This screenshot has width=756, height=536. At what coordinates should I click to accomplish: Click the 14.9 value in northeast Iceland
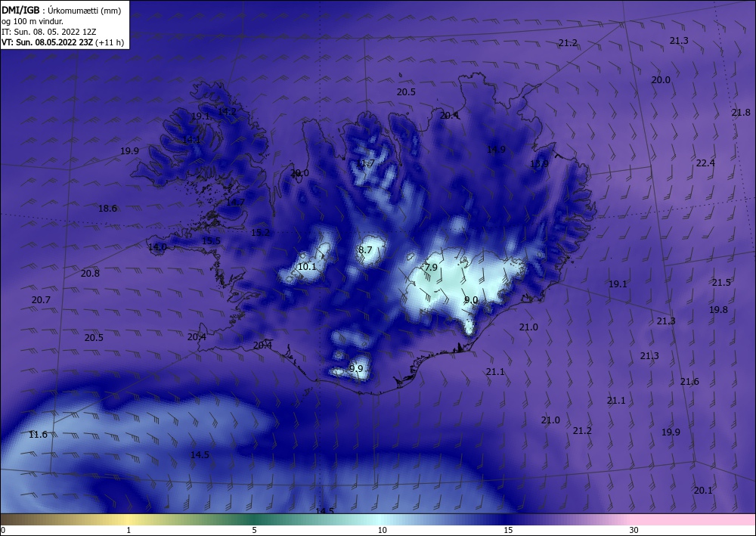click(x=496, y=150)
